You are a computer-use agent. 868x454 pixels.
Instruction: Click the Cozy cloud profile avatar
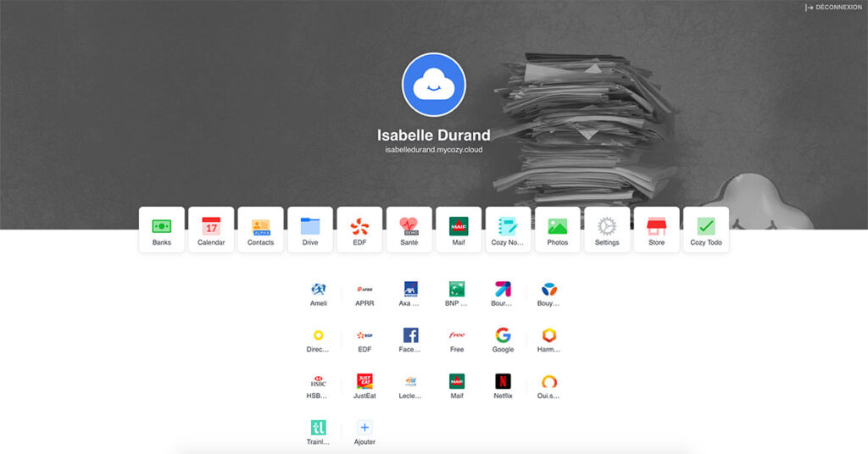(x=434, y=84)
